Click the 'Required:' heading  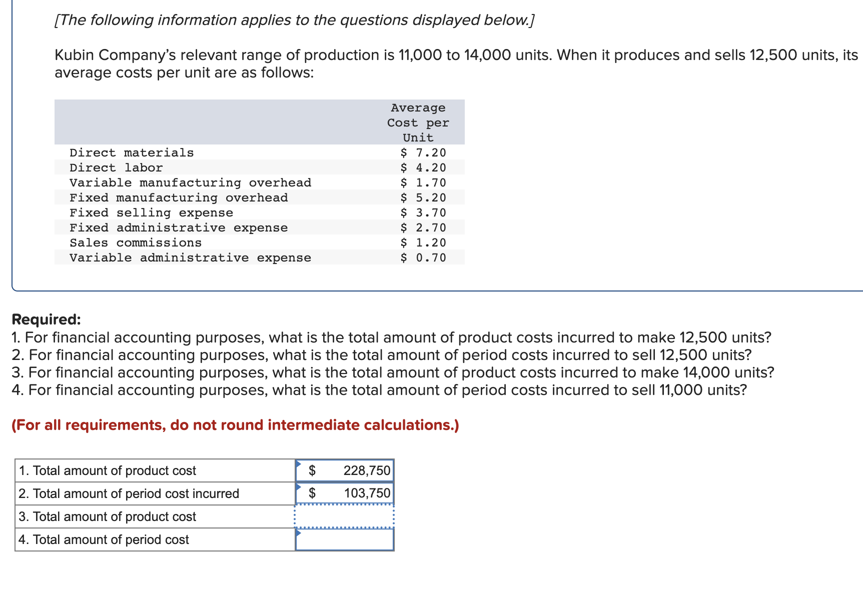(x=46, y=319)
